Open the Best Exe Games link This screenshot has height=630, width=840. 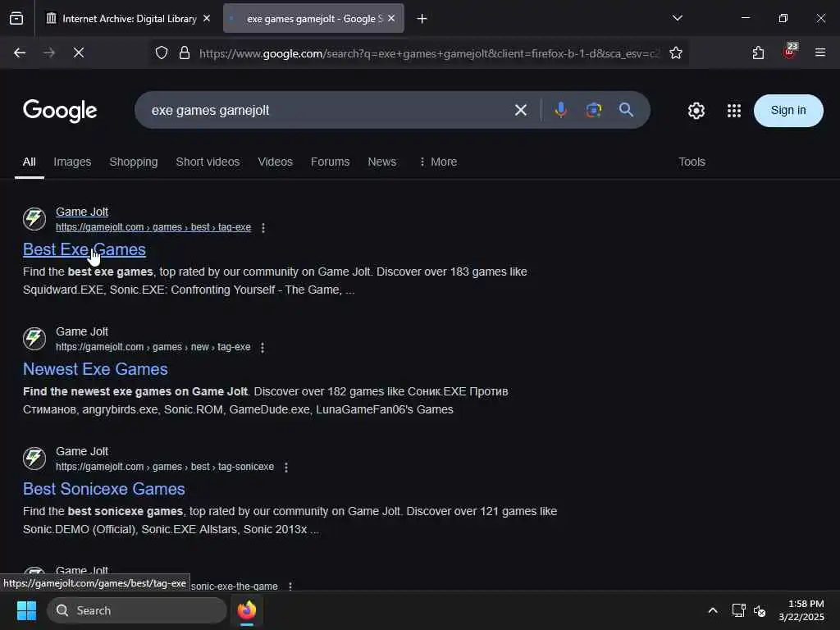(84, 249)
